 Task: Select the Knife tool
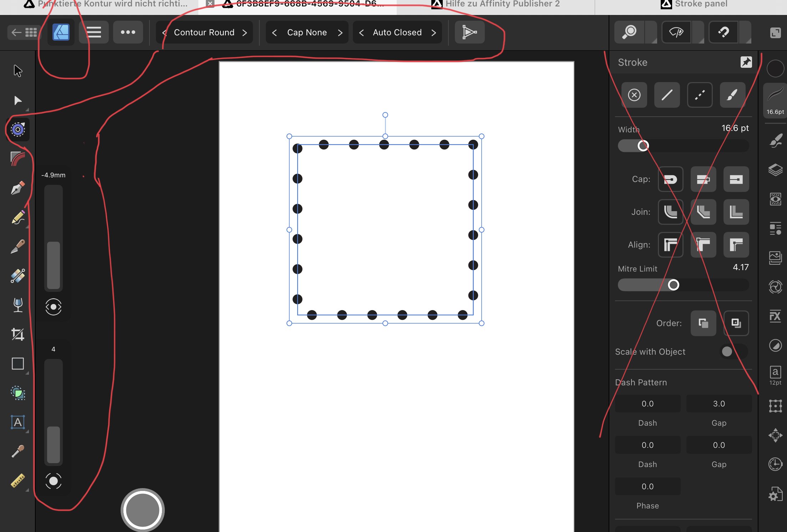(x=18, y=247)
